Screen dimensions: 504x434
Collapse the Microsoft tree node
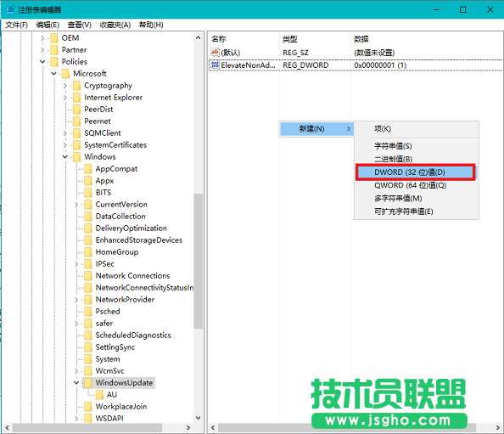[53, 74]
